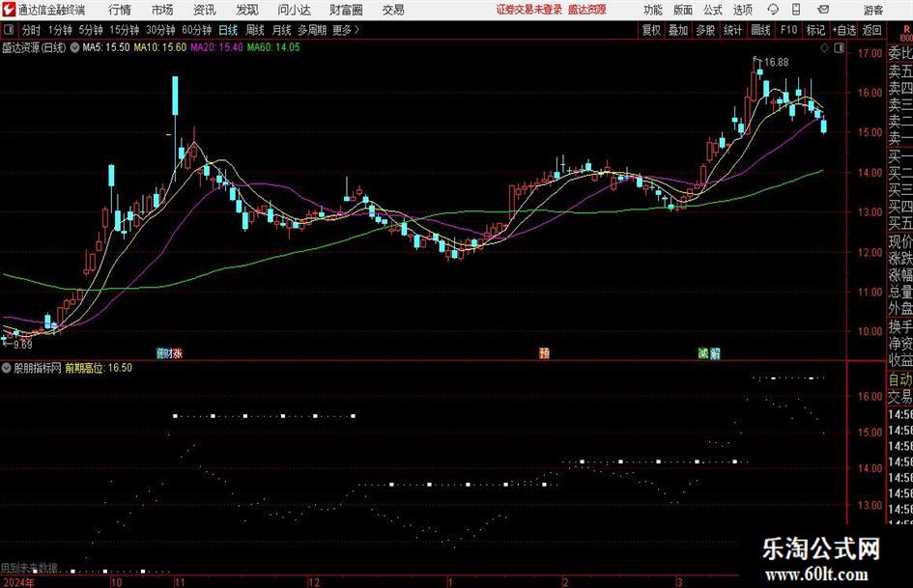Screen dimensions: 913x588
Task: Switch to 分时 chart period
Action: click(31, 30)
